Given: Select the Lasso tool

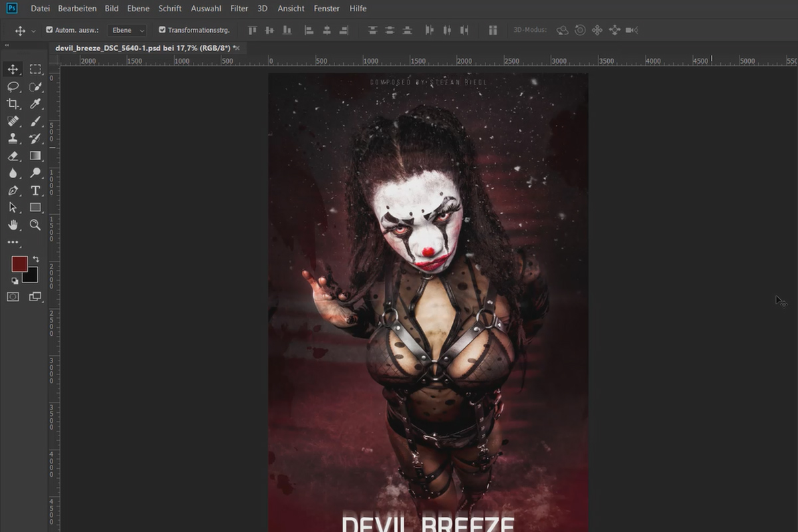Looking at the screenshot, I should tap(13, 86).
